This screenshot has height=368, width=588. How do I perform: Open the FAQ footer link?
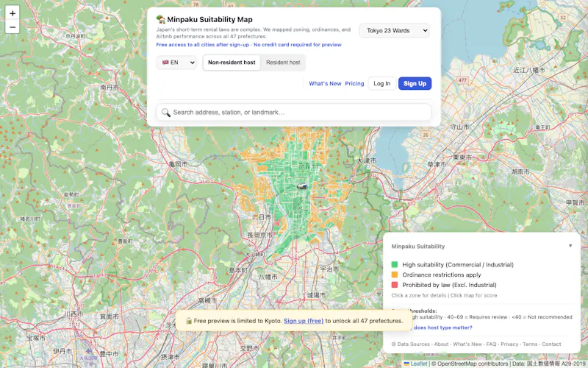491,344
